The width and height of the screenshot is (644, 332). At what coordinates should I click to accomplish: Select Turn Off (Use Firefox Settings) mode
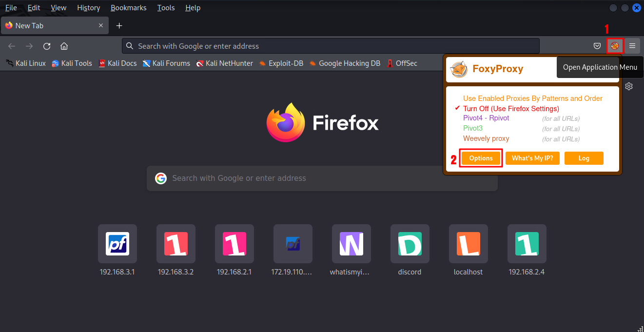coord(510,108)
